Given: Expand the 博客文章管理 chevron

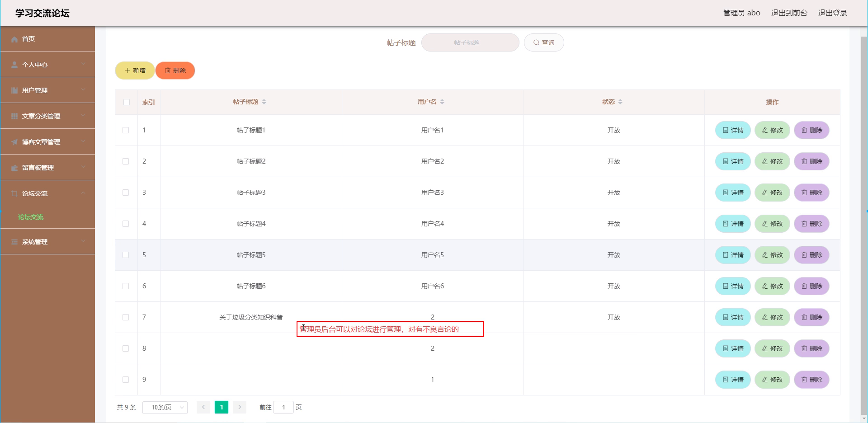Looking at the screenshot, I should point(83,141).
